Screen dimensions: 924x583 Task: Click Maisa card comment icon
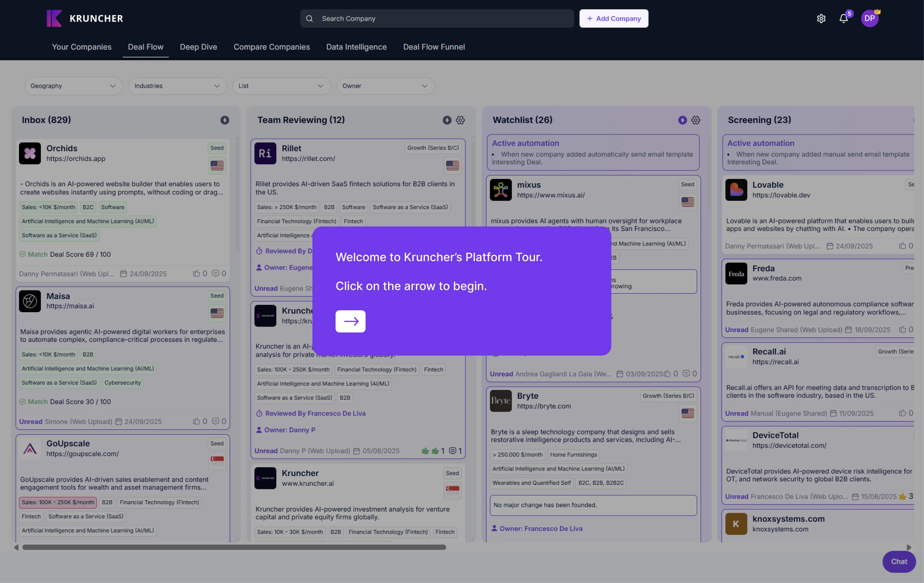[216, 421]
